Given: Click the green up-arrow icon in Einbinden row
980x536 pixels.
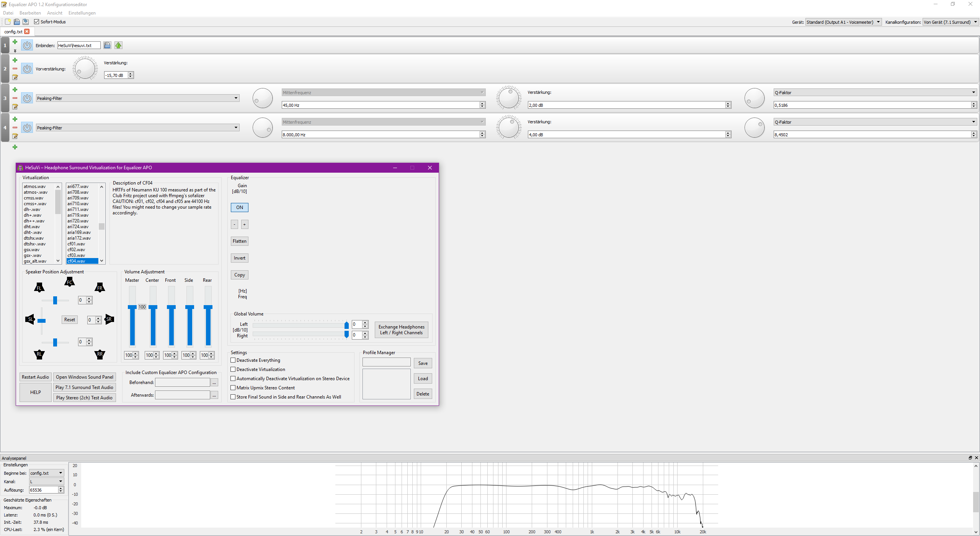Looking at the screenshot, I should [118, 45].
